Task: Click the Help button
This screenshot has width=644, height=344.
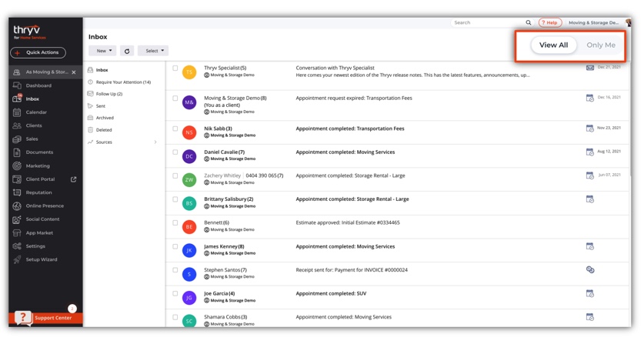Action: (550, 22)
